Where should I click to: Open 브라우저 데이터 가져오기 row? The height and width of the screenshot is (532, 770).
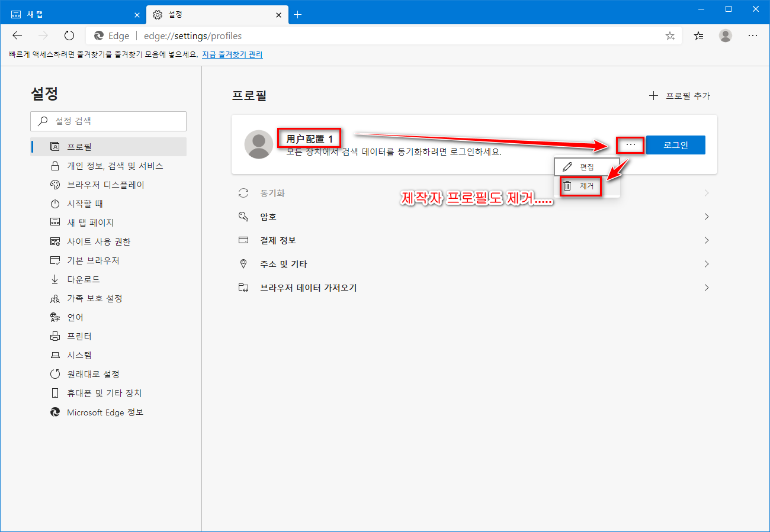pyautogui.click(x=474, y=288)
